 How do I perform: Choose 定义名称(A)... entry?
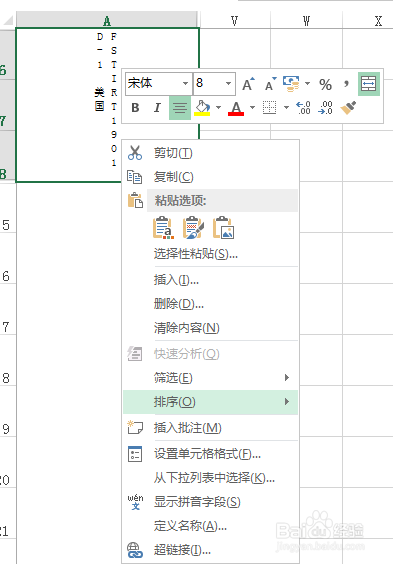click(x=210, y=526)
